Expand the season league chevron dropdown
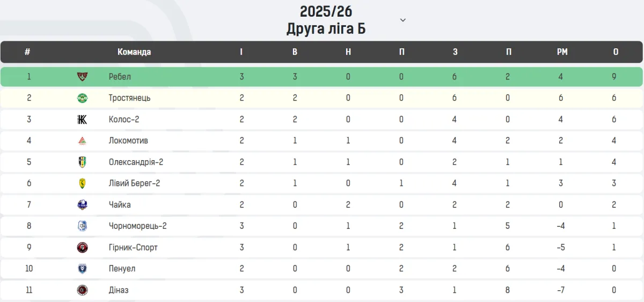The height and width of the screenshot is (302, 644). point(403,20)
